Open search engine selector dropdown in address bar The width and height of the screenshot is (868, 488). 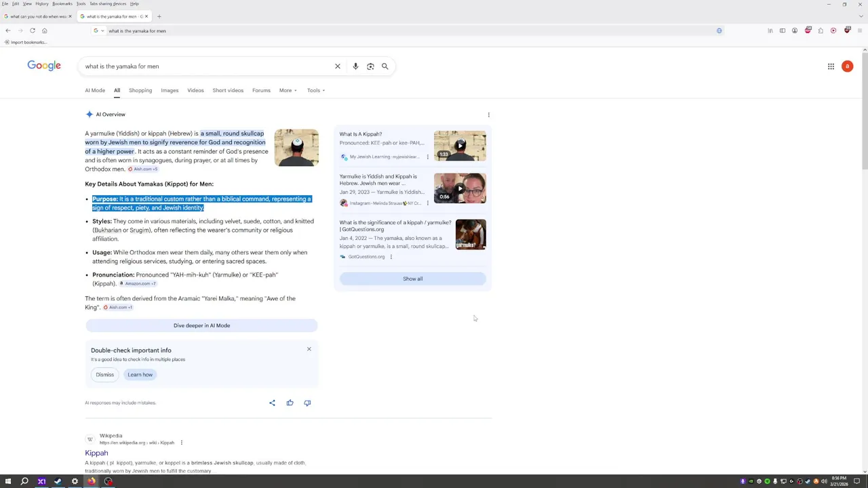[98, 30]
